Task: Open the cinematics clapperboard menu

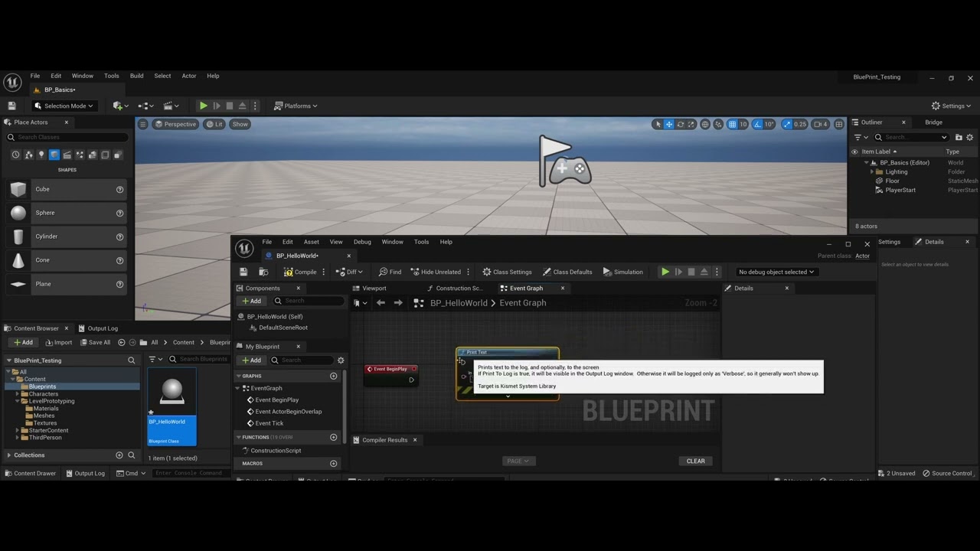Action: (170, 106)
